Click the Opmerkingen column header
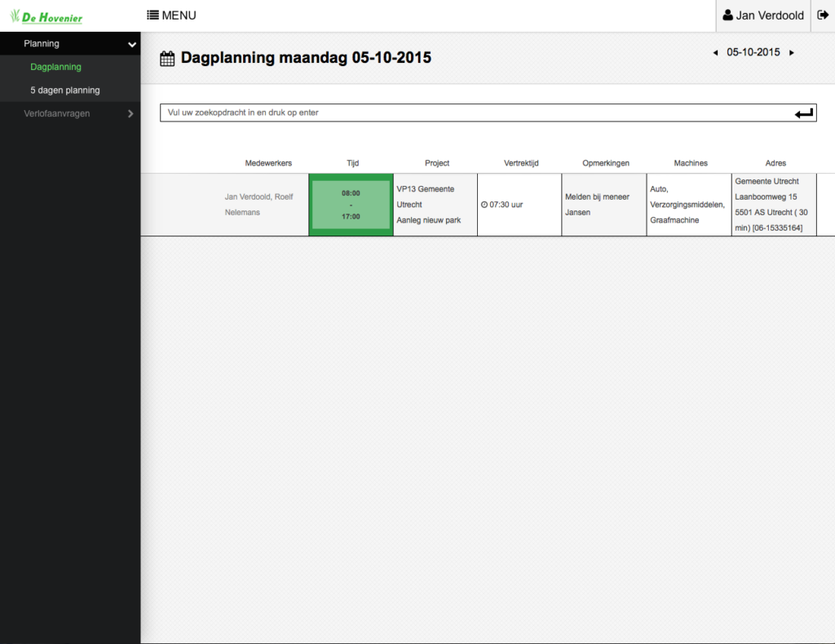The height and width of the screenshot is (644, 835). point(606,163)
